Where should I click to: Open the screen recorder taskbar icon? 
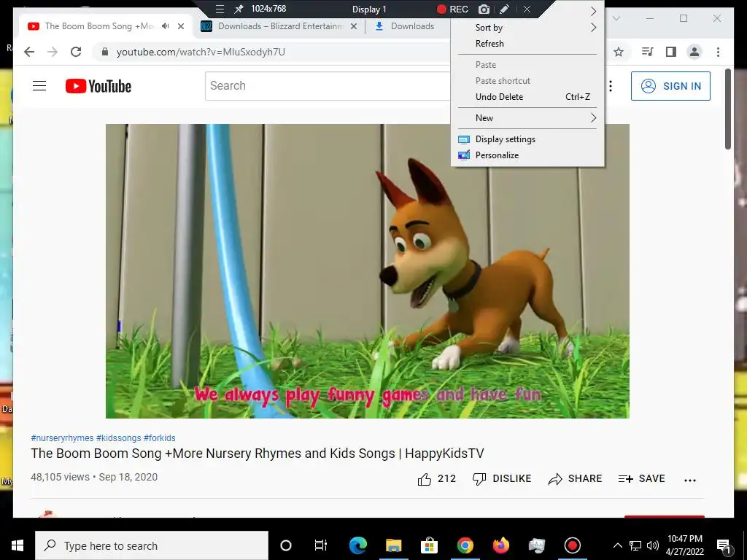[x=572, y=545]
